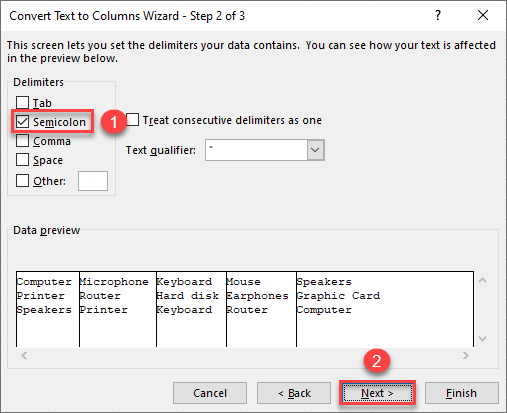Click Earphones in the preview
Viewport: 507px width, 413px height.
click(x=258, y=296)
